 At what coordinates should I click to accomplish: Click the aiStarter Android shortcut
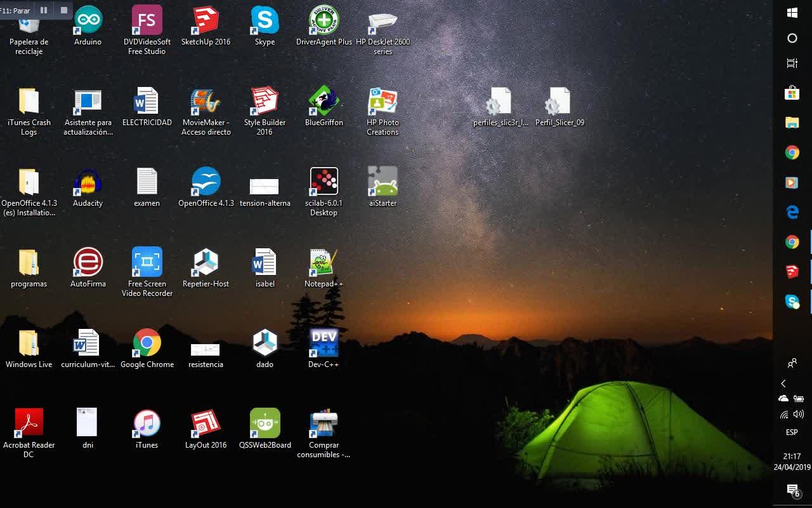[x=383, y=187]
